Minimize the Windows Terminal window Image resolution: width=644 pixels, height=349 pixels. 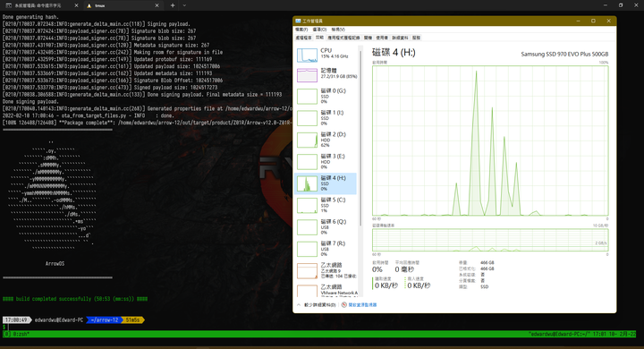(605, 5)
